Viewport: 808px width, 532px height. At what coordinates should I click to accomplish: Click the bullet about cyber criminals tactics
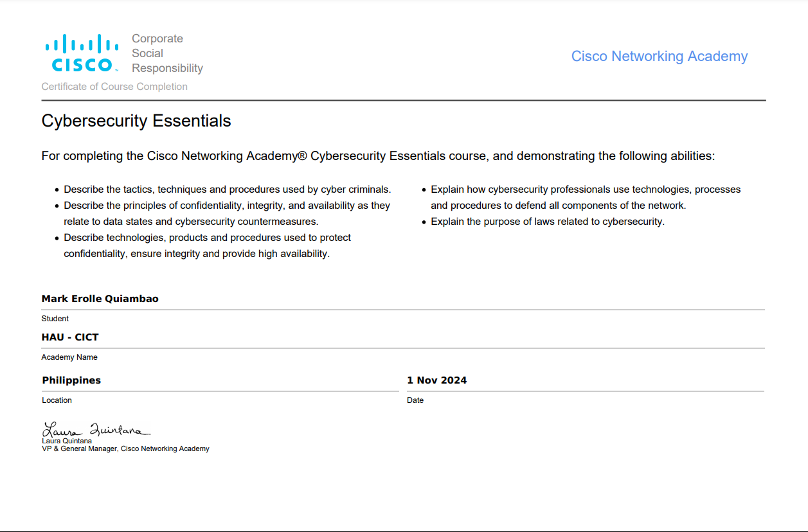pos(227,190)
